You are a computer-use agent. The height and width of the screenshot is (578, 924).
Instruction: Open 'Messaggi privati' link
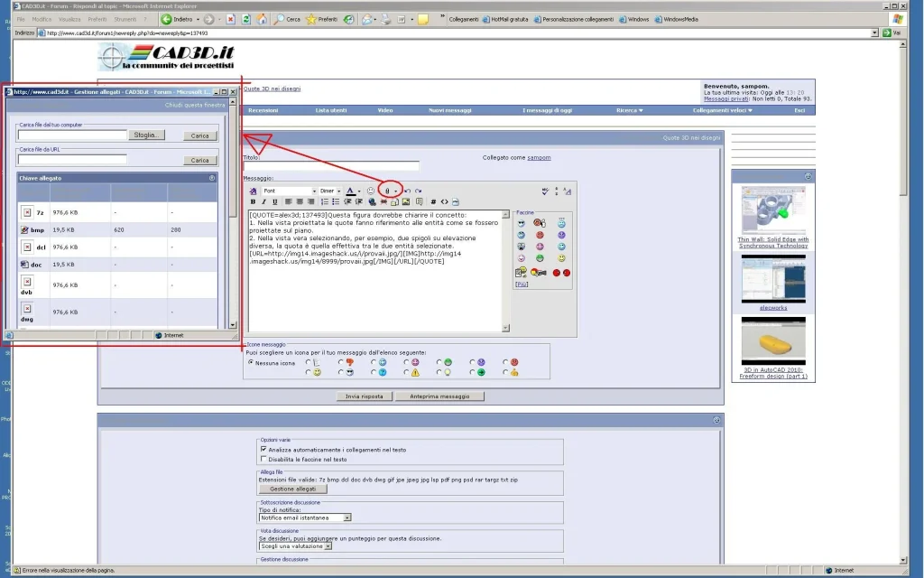726,99
